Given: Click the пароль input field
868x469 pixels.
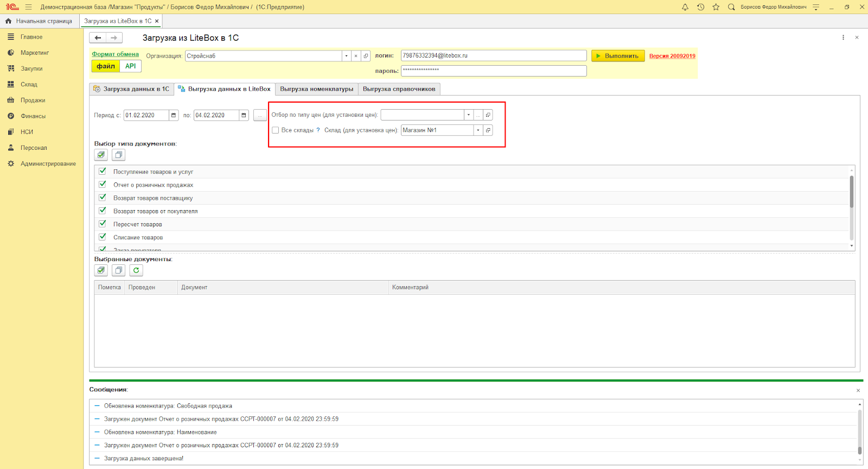Looking at the screenshot, I should [x=494, y=71].
